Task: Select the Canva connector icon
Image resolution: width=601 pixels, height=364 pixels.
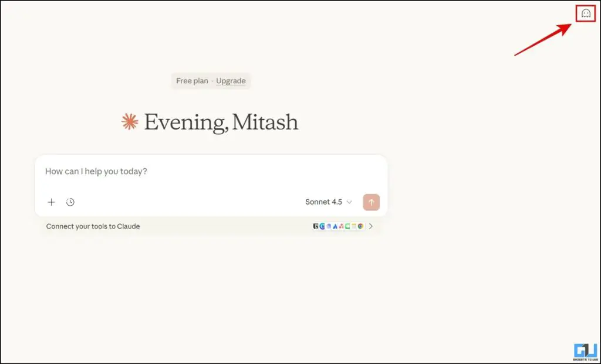Action: (x=322, y=226)
